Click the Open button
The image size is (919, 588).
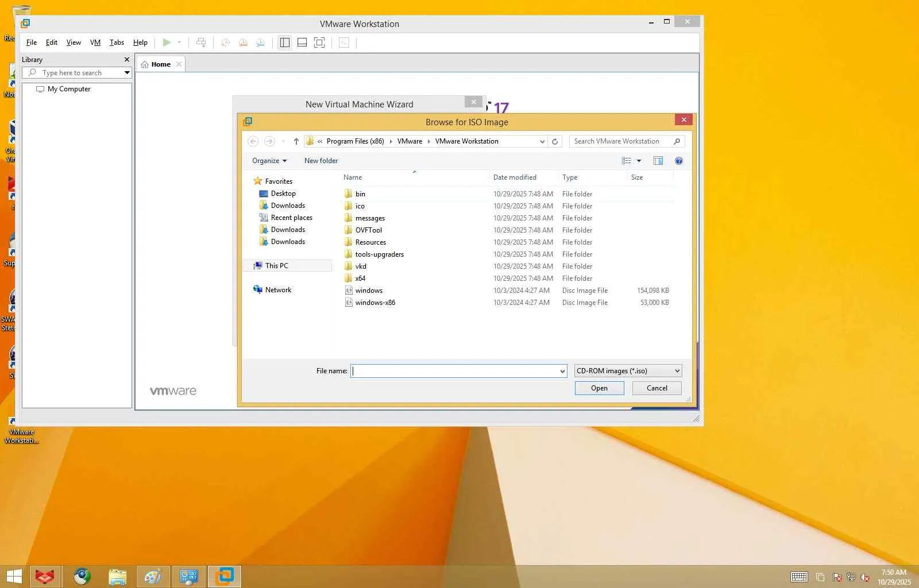pyautogui.click(x=599, y=388)
